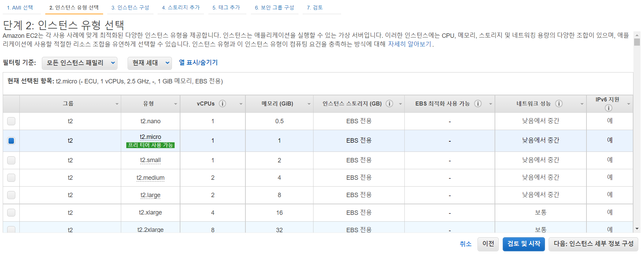Click memory value 0.5 in t2.nano row
Image resolution: width=644 pixels, height=254 pixels.
coord(279,121)
